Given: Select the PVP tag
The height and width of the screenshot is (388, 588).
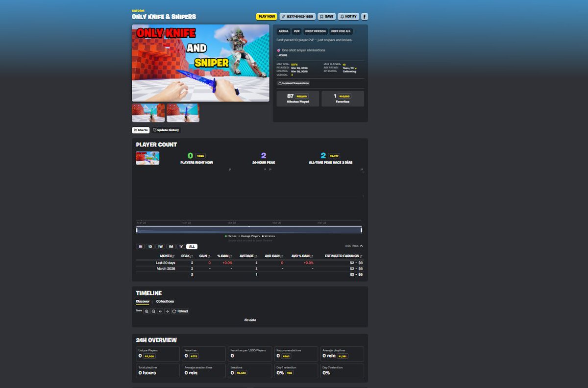Looking at the screenshot, I should pos(297,31).
